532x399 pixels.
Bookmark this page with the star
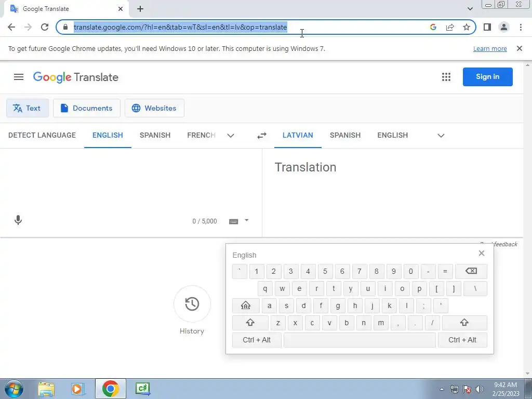click(x=467, y=27)
